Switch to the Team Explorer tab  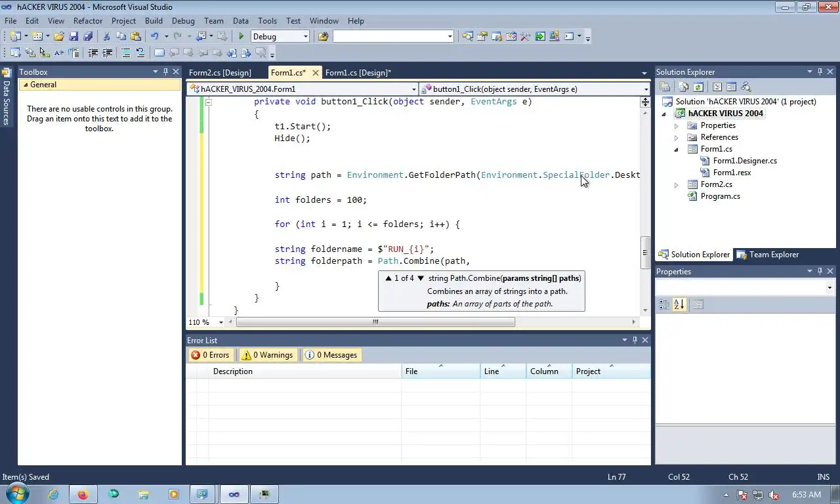[768, 255]
